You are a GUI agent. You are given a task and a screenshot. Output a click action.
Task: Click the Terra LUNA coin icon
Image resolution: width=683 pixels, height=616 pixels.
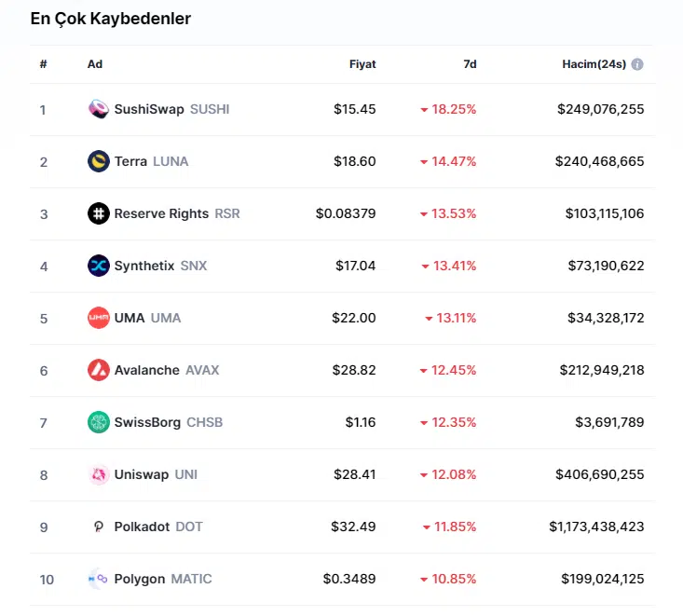click(98, 161)
